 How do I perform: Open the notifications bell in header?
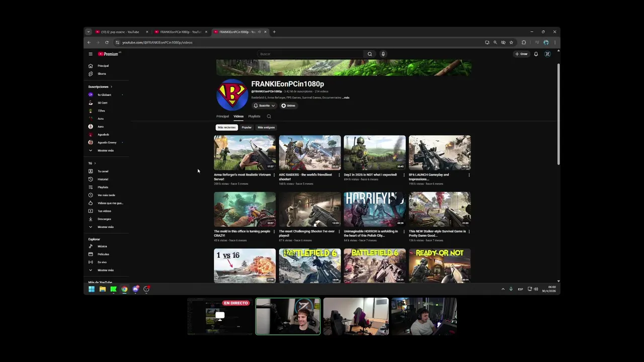(x=536, y=54)
